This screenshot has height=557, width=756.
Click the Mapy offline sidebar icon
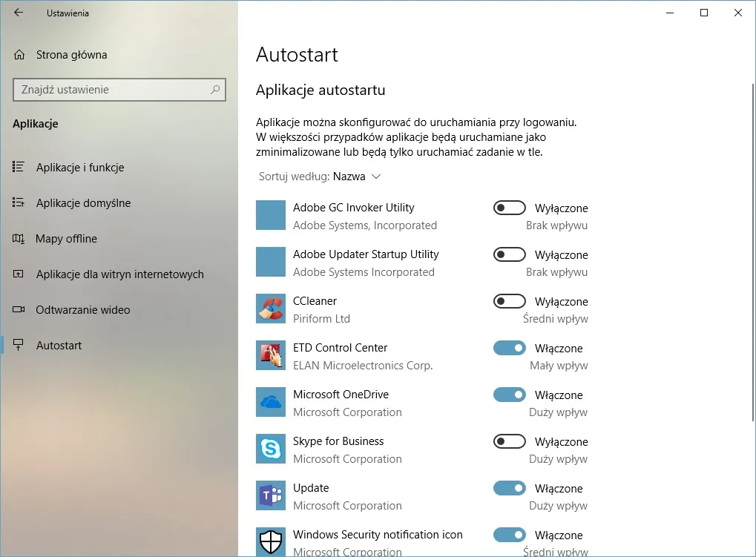click(19, 238)
